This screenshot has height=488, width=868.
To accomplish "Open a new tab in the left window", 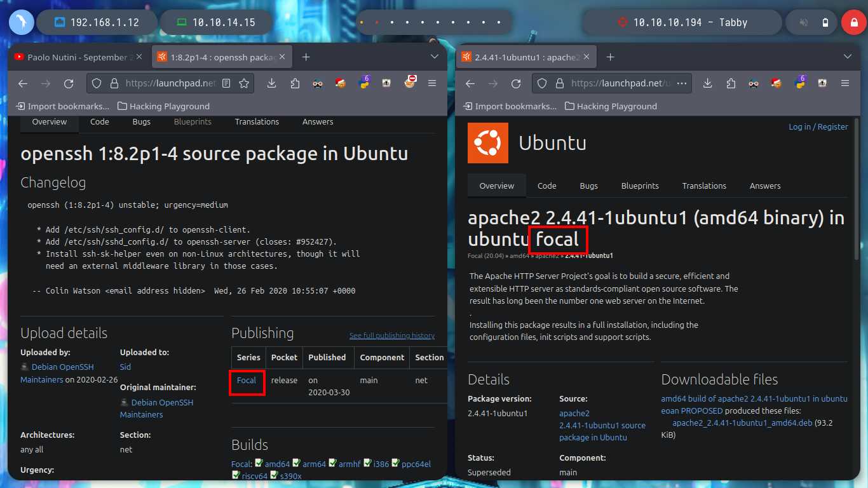I will [306, 57].
